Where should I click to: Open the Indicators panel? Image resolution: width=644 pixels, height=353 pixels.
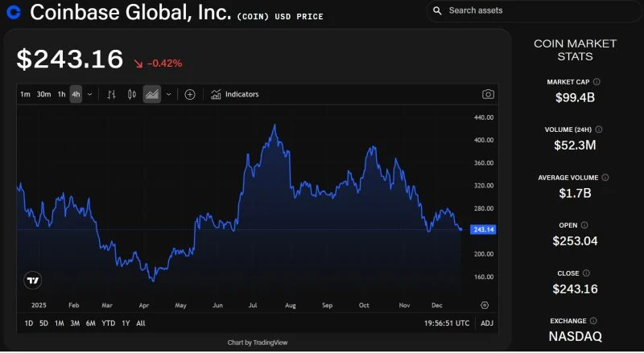point(234,94)
